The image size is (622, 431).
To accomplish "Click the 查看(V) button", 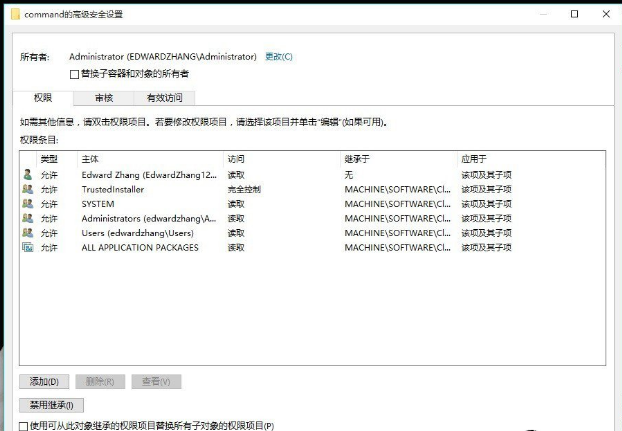I will 156,381.
